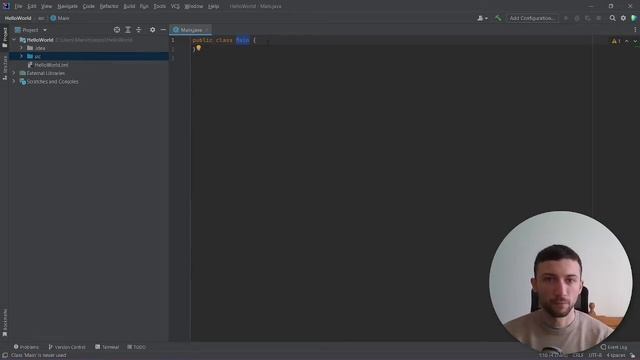Click the Debug bug icon

click(577, 18)
